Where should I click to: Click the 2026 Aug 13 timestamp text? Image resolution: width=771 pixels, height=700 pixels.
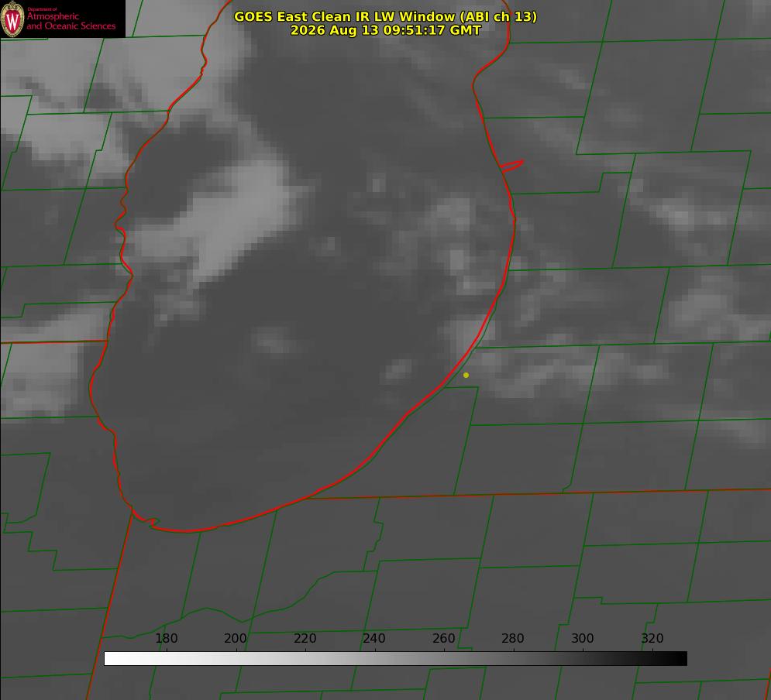(x=386, y=30)
